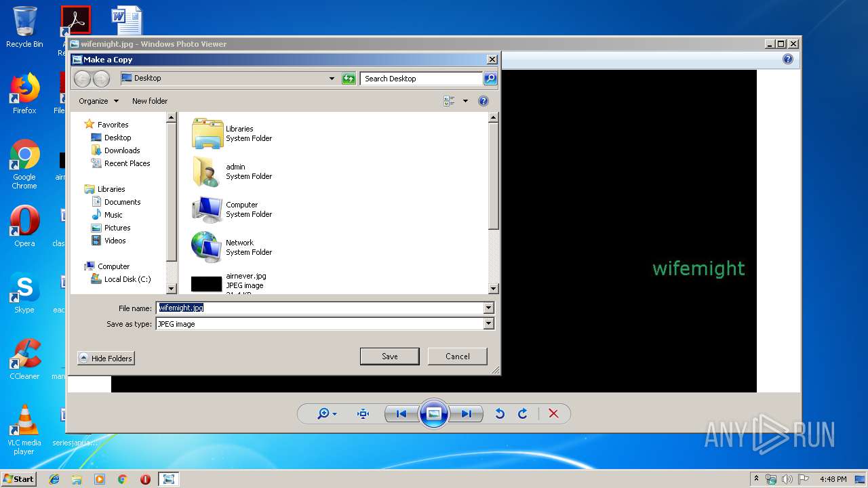Select Music library in navigation pane
Image resolution: width=868 pixels, height=488 pixels.
coord(107,215)
